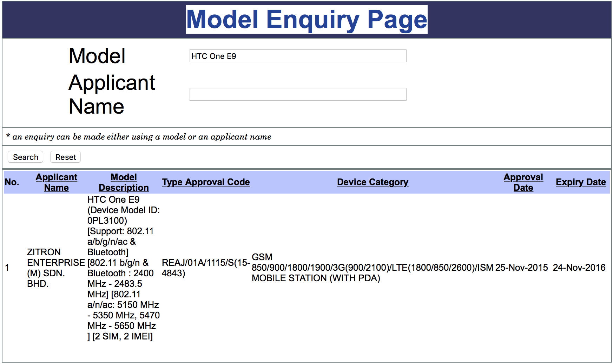
Task: Select the REAJ/01A/1115/S(15-4843) approval code
Action: 206,268
